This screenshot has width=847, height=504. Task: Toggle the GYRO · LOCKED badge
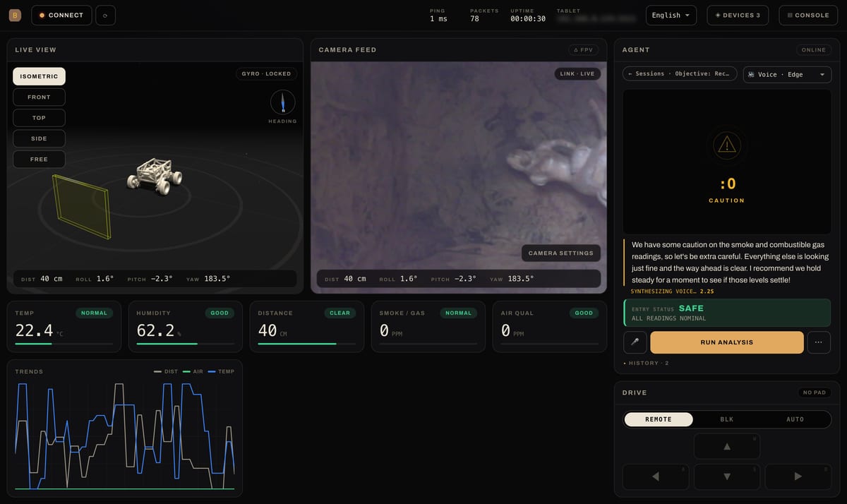[265, 73]
